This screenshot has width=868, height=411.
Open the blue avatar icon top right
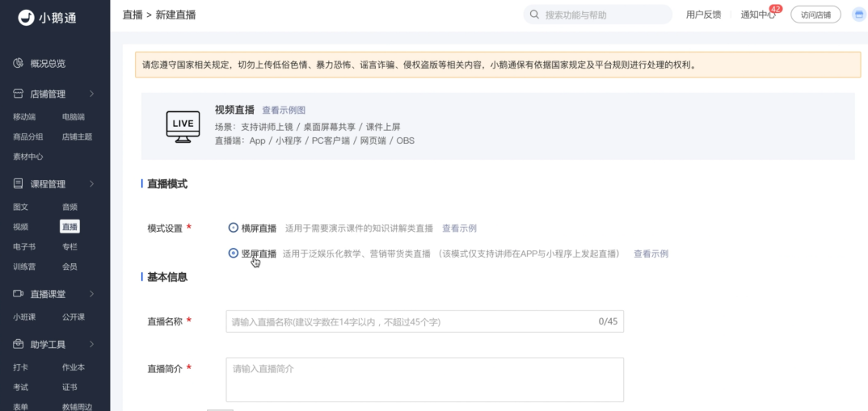[x=858, y=15]
